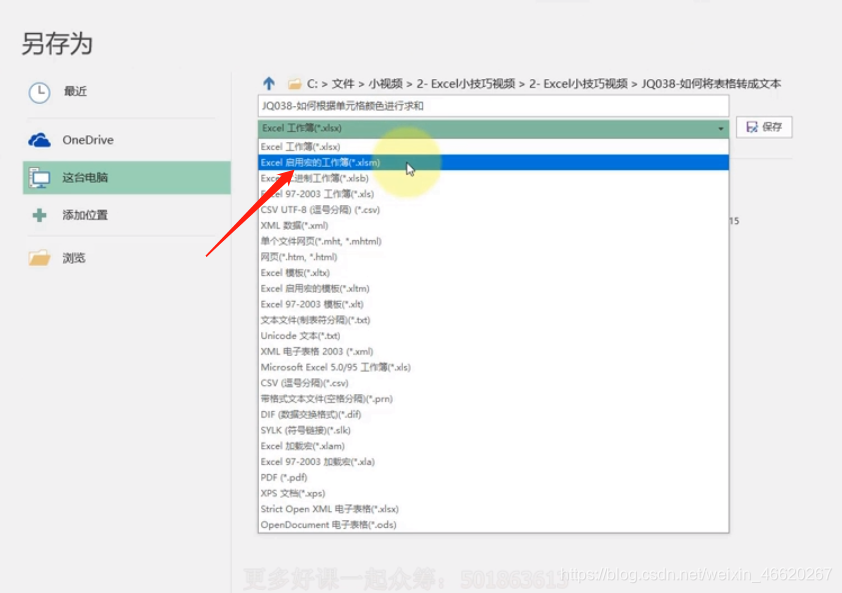Choose PDF (*.pdf) option
Viewport: 842px width, 593px height.
493,478
